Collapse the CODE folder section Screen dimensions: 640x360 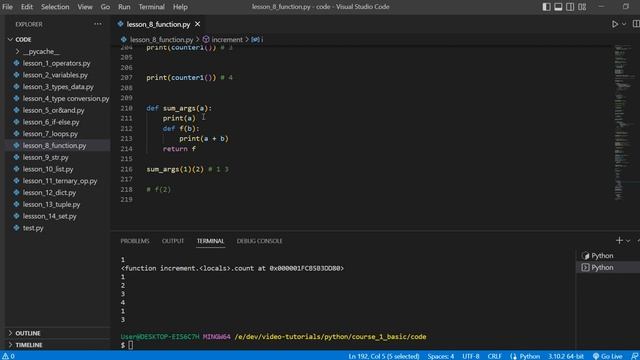[57, 40]
